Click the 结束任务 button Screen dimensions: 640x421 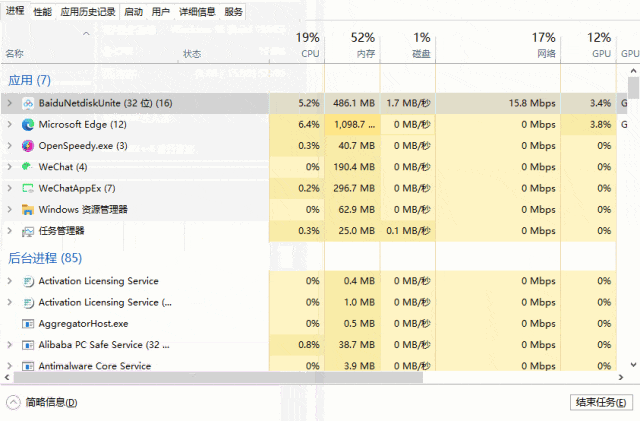point(601,403)
